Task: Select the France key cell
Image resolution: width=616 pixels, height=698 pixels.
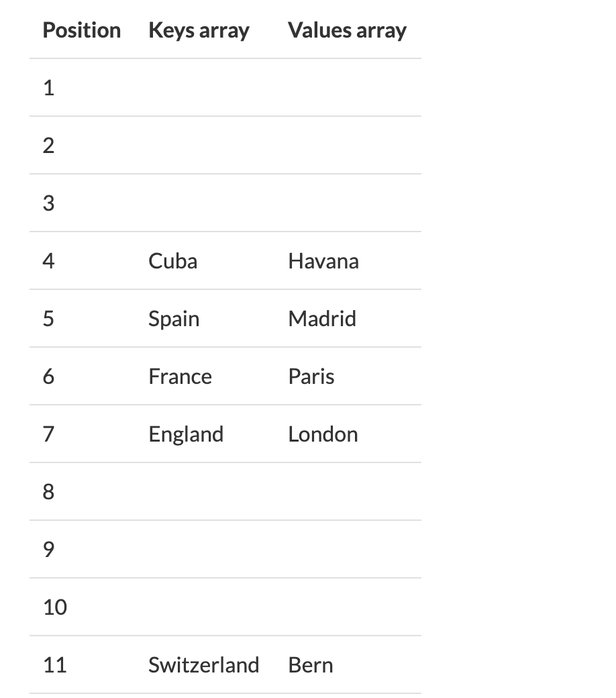Action: (x=181, y=377)
